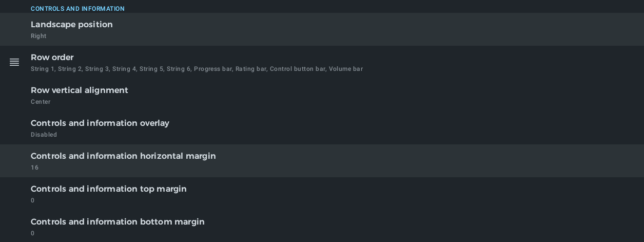Viewport: 644px width, 242px height.
Task: Open Controls and information bottom margin
Action: tap(118, 222)
